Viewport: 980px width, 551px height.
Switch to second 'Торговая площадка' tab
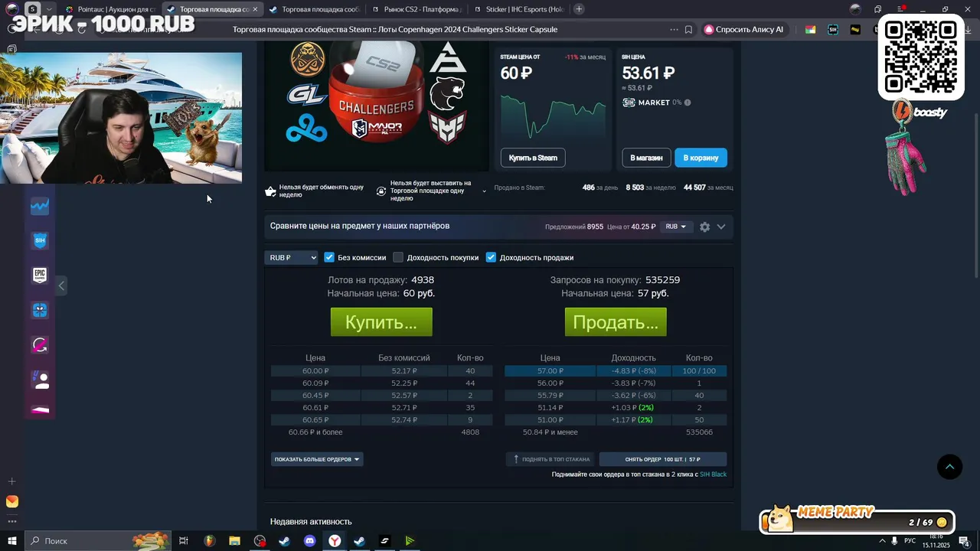[315, 9]
